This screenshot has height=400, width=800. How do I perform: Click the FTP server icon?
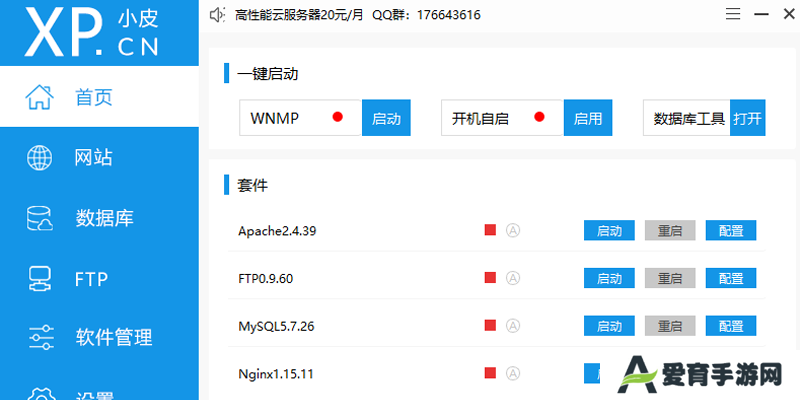point(39,279)
